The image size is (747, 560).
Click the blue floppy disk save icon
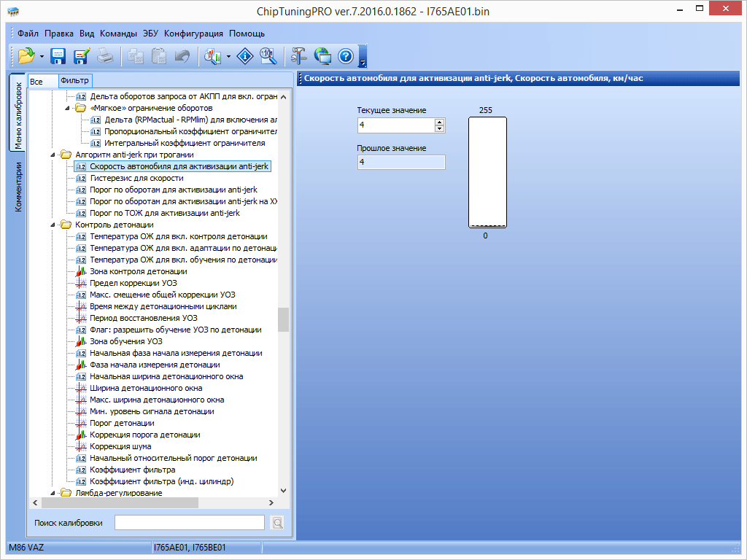pos(58,56)
